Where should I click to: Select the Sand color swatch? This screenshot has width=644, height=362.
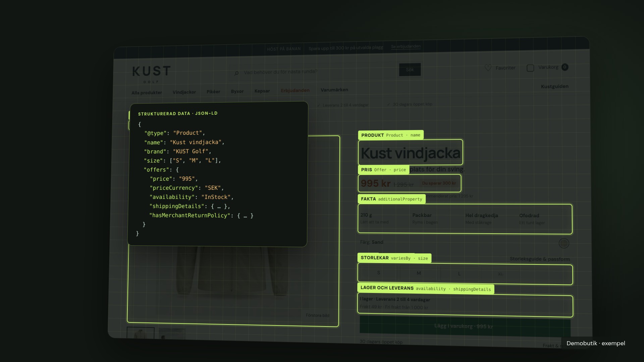564,243
